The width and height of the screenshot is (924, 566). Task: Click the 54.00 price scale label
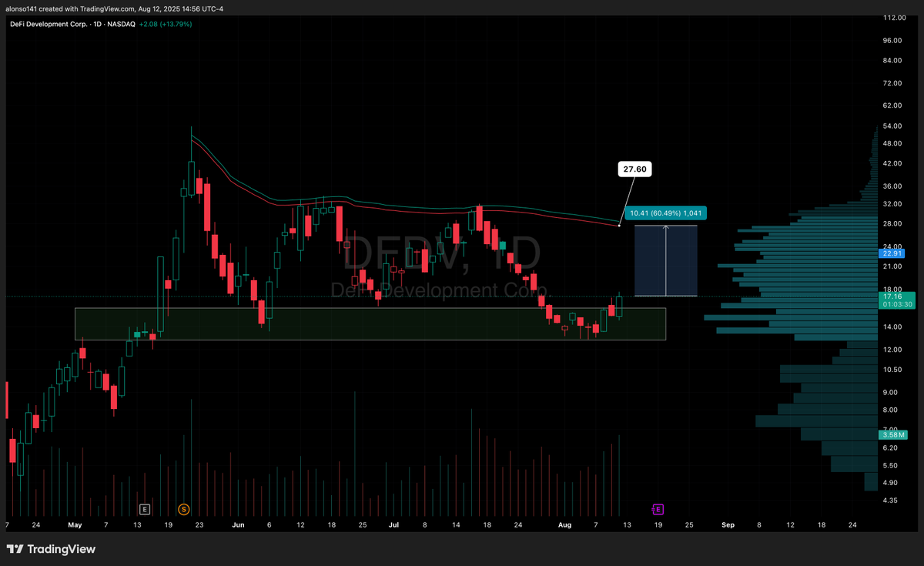point(892,125)
